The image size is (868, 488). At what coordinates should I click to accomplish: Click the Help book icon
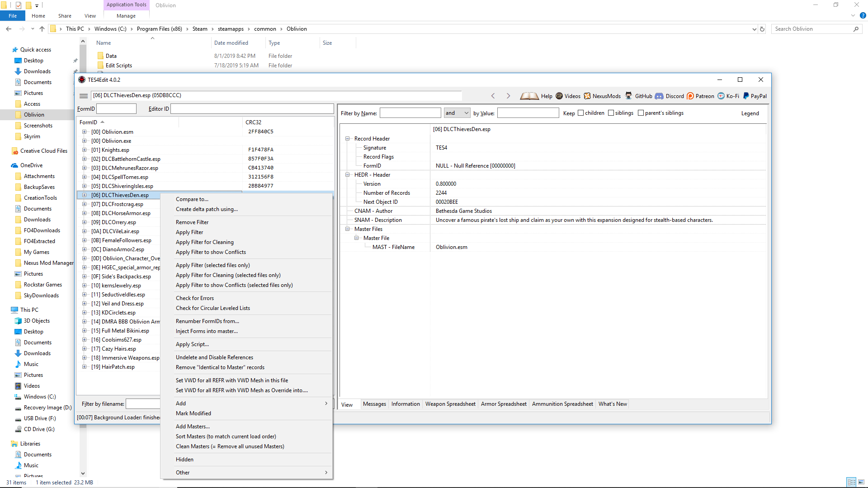point(529,96)
